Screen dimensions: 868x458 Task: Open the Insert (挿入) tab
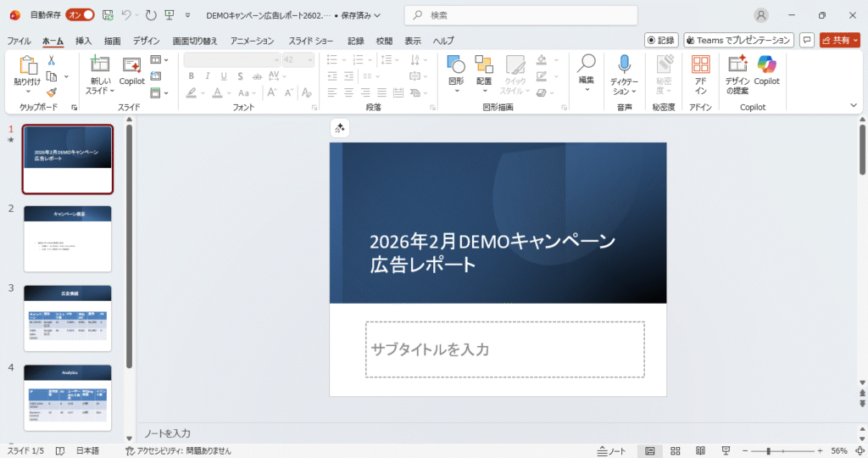point(84,41)
